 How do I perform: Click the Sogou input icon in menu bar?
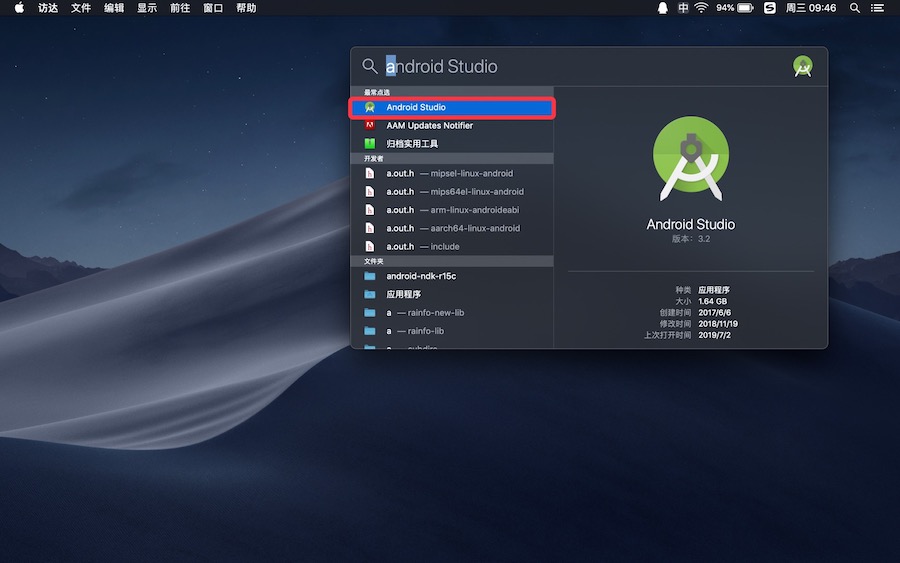tap(770, 8)
